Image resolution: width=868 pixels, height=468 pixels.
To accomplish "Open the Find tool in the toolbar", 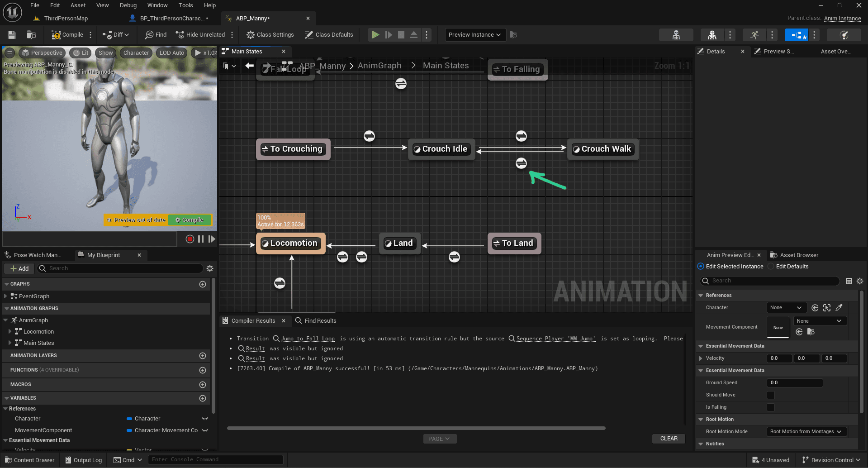I will pos(156,35).
